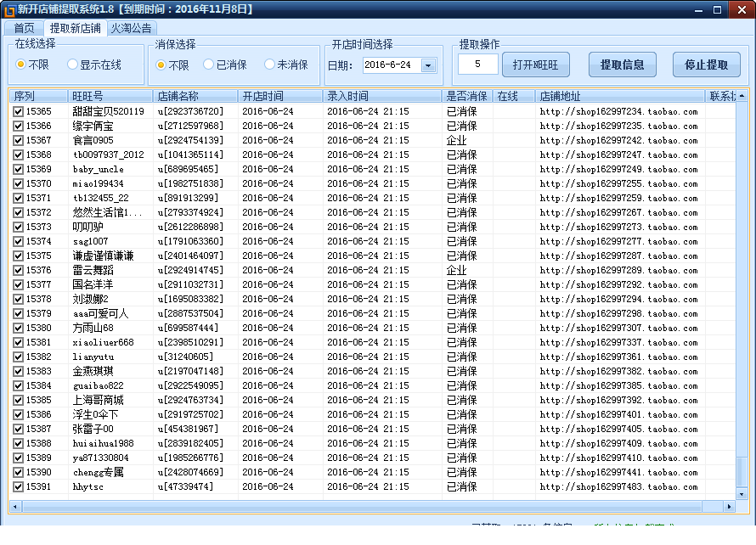Select the 上海哥商城 entry

point(98,400)
